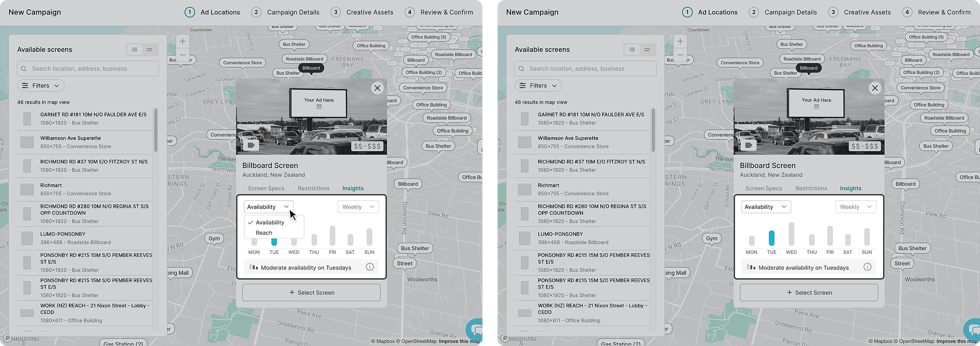Click the billboard photo thumbnail in right popup

point(809,117)
